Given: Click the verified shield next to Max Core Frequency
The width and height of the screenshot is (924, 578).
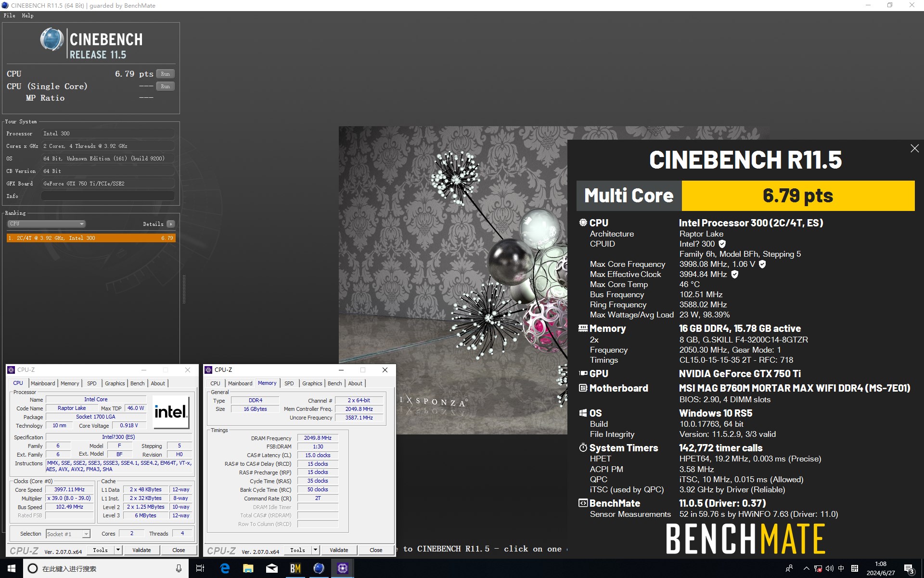Looking at the screenshot, I should click(x=762, y=264).
